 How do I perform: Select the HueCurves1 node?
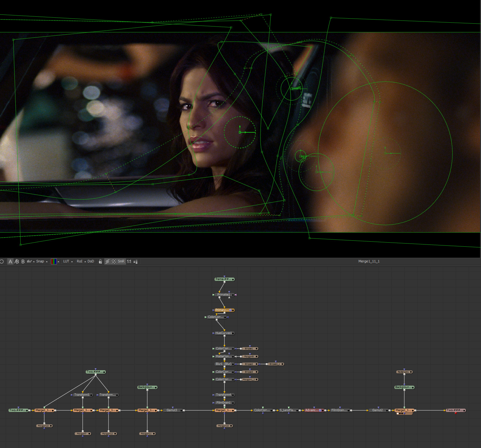click(224, 333)
